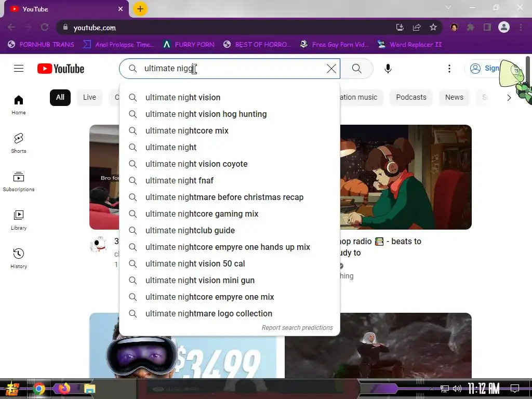Pick 'ultimate nightcore gaming mix'
This screenshot has height=399, width=532.
point(230,214)
